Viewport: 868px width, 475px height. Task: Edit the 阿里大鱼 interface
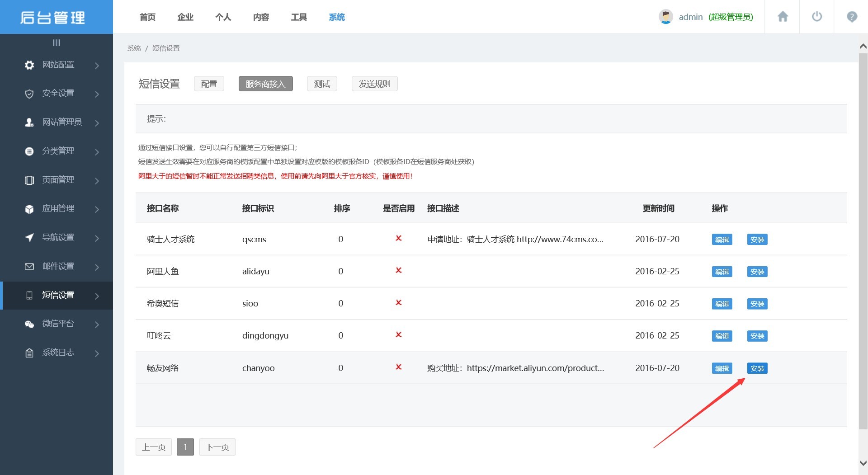pyautogui.click(x=722, y=272)
